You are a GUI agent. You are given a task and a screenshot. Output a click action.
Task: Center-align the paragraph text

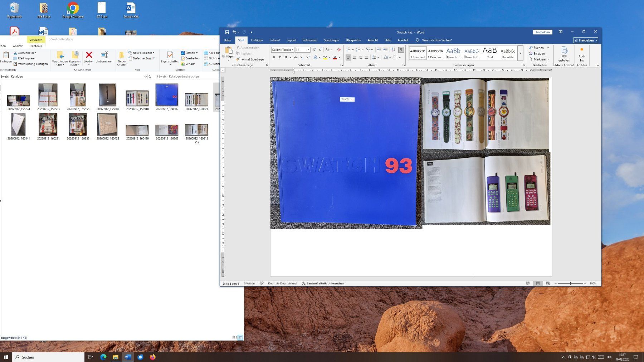354,57
